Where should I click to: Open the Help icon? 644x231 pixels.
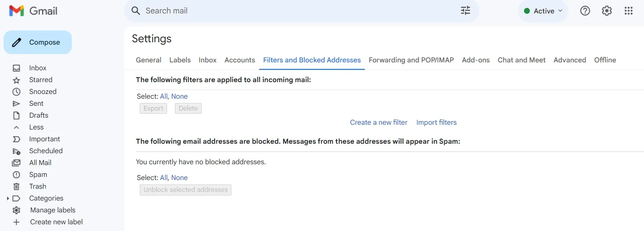585,11
